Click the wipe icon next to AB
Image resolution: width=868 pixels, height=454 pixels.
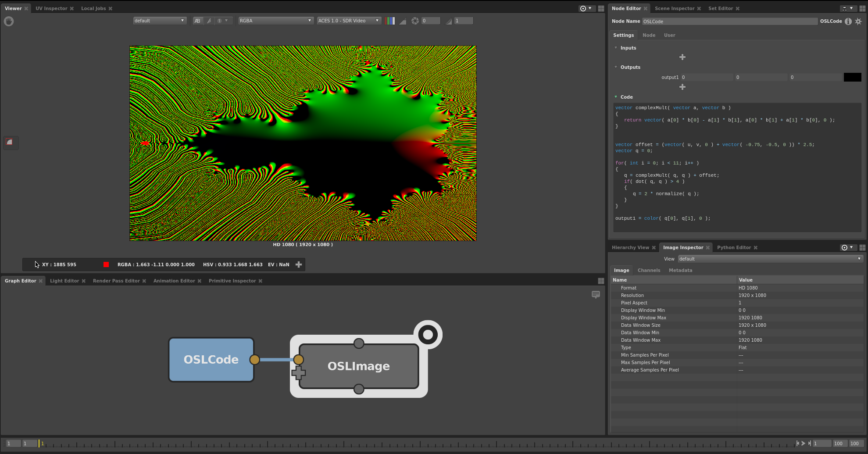pyautogui.click(x=209, y=21)
